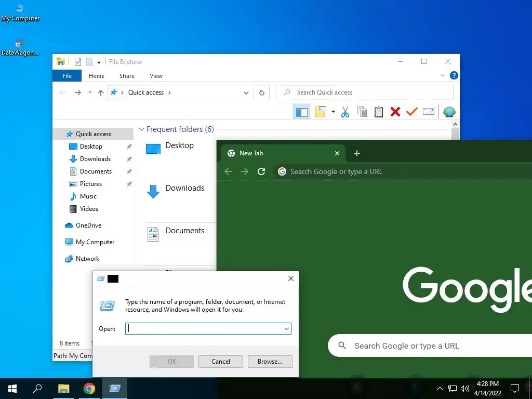Viewport: 532px width, 399px height.
Task: Open the Run dialog's history dropdown arrow
Action: (x=287, y=328)
